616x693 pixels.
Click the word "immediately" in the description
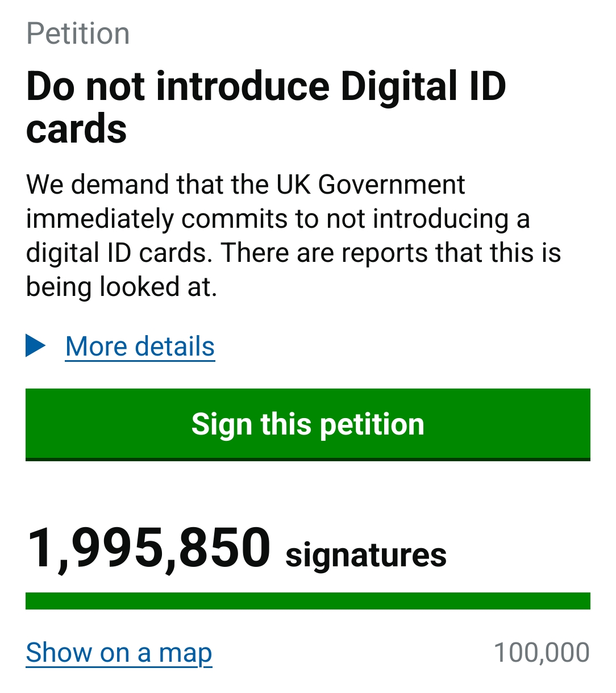(x=99, y=219)
